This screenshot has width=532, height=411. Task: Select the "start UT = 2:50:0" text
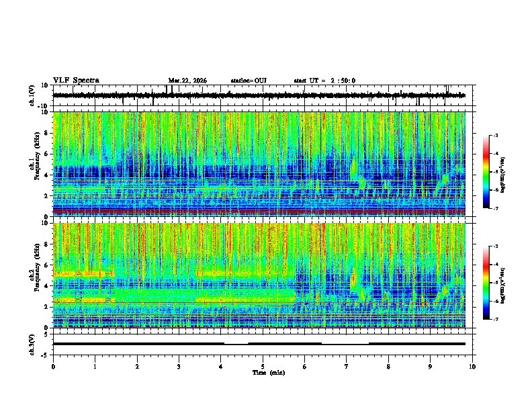click(324, 81)
